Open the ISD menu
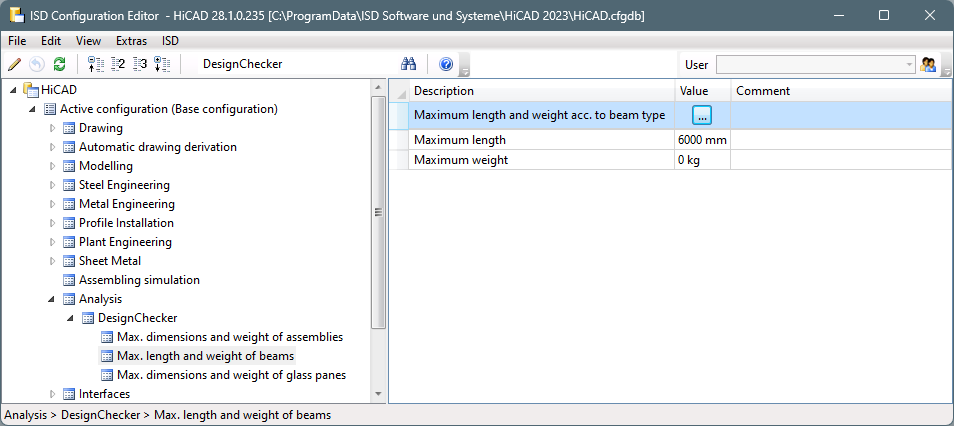 [170, 41]
